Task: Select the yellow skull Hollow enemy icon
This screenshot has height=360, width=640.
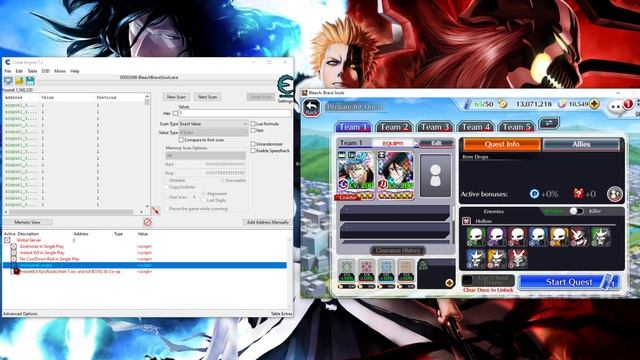Action: (x=559, y=237)
